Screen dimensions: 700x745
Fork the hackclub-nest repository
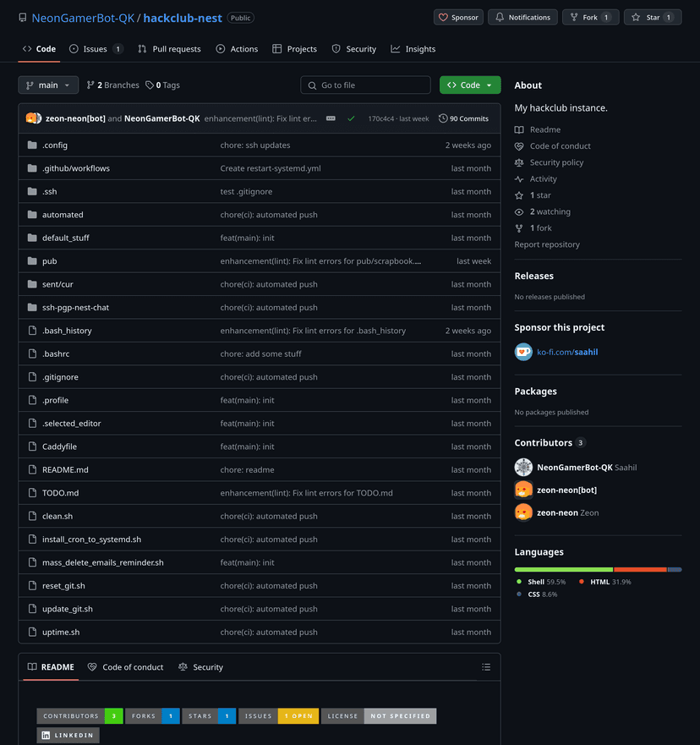pos(590,18)
